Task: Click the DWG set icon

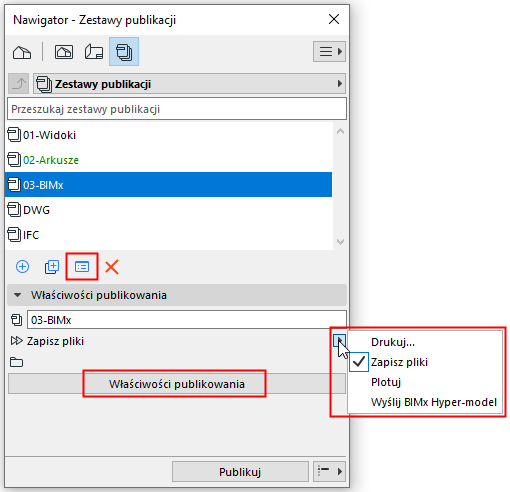Action: 14,210
